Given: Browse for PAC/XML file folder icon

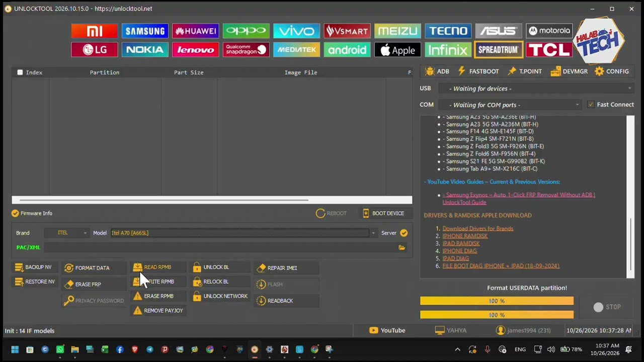Looking at the screenshot, I should tap(401, 247).
